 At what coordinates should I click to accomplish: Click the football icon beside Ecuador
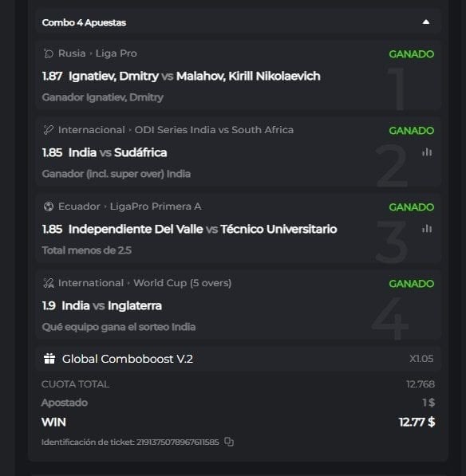pos(49,207)
